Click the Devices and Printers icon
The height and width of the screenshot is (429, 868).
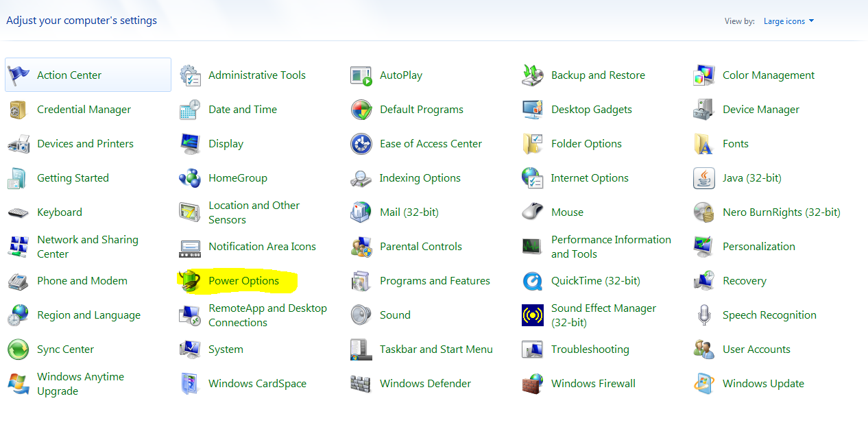click(19, 143)
